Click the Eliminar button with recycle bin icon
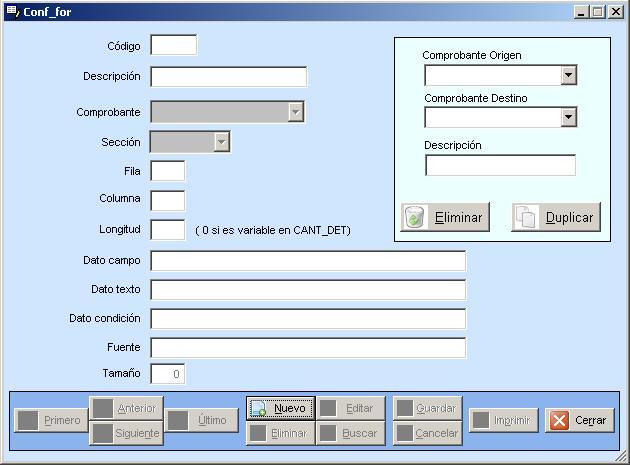The width and height of the screenshot is (630, 465). 445,217
